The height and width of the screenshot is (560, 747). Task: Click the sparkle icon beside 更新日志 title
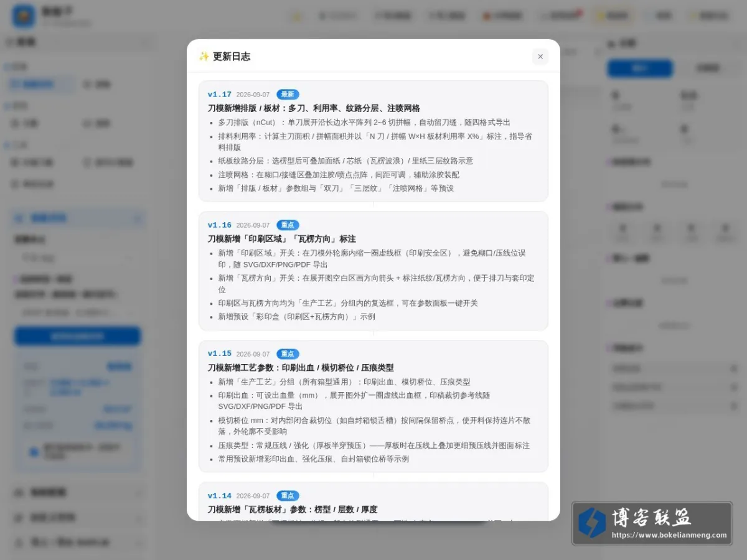pos(204,57)
